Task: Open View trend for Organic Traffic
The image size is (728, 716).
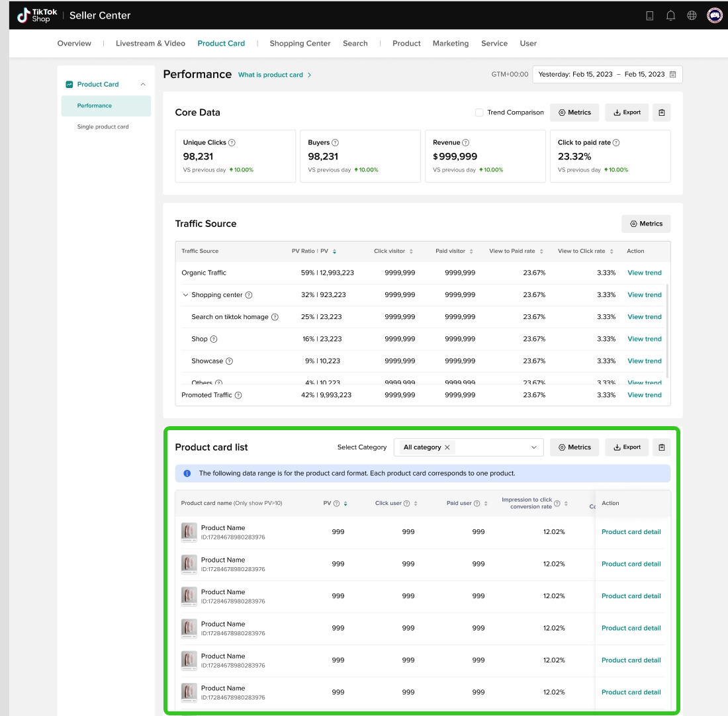Action: [x=644, y=273]
